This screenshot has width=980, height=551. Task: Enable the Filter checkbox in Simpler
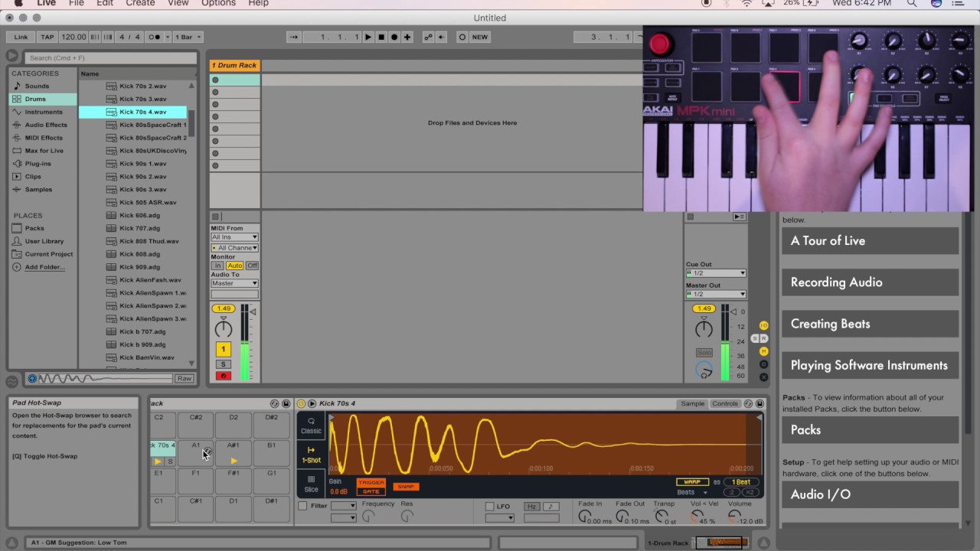click(302, 506)
